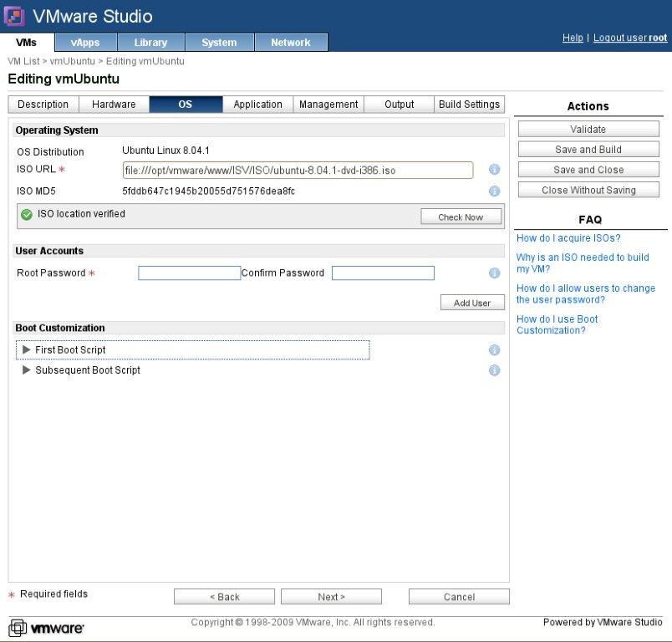Viewport: 672px width, 642px height.
Task: Go to the Output tab
Action: [399, 104]
